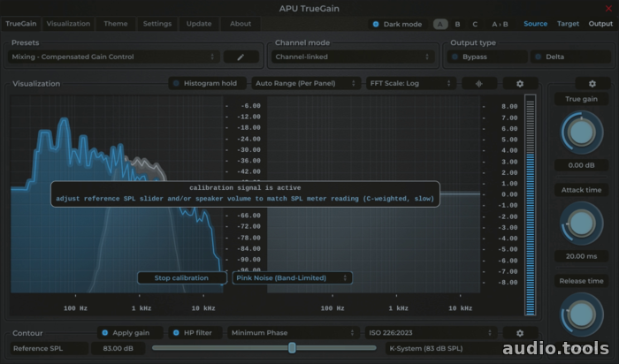The image size is (619, 364).
Task: Toggle Apply gain option
Action: [130, 333]
